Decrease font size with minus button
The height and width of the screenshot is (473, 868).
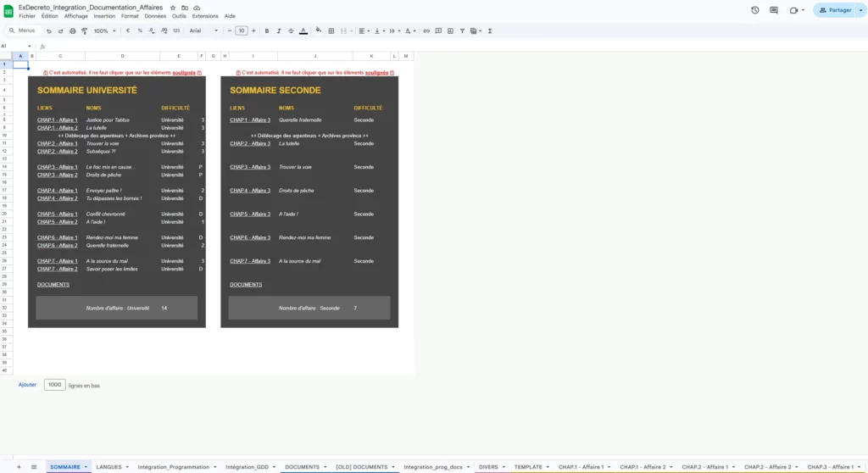[x=230, y=31]
